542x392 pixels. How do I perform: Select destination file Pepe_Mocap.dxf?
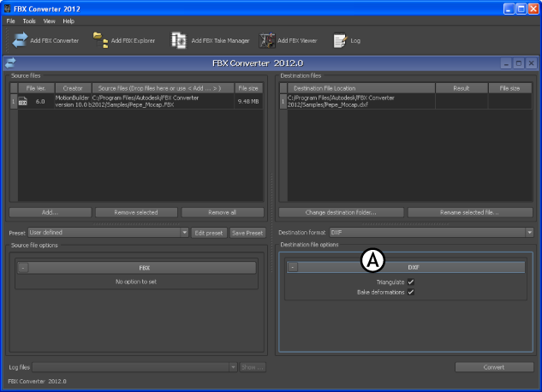pyautogui.click(x=360, y=101)
